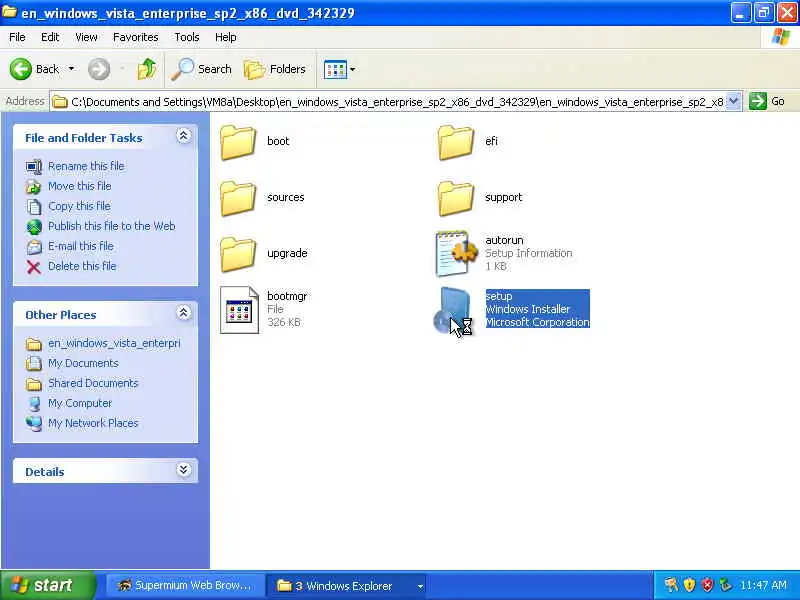This screenshot has height=600, width=800.
Task: Switch to Supermium Web Browser taskbar button
Action: click(185, 586)
